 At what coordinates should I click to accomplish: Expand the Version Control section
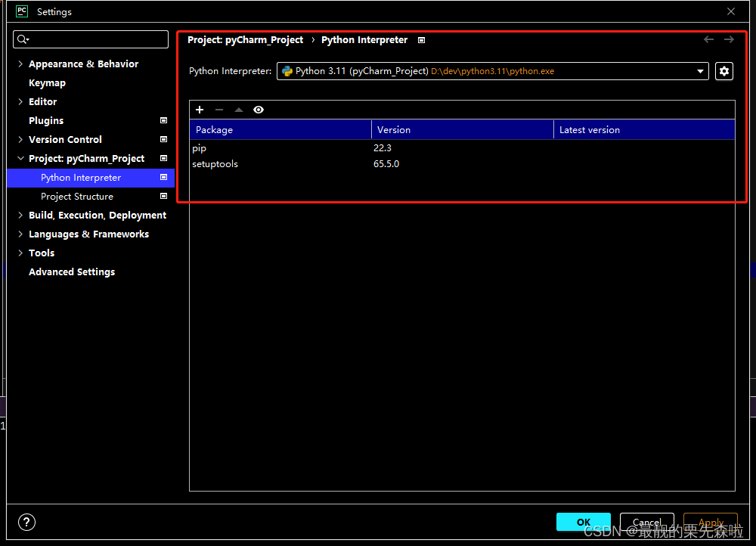[x=20, y=139]
